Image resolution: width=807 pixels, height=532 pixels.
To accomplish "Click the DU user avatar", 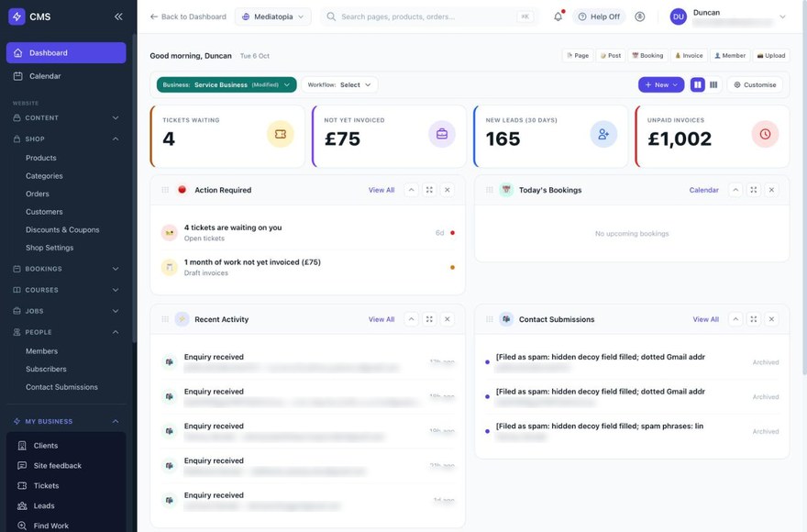I will click(679, 17).
